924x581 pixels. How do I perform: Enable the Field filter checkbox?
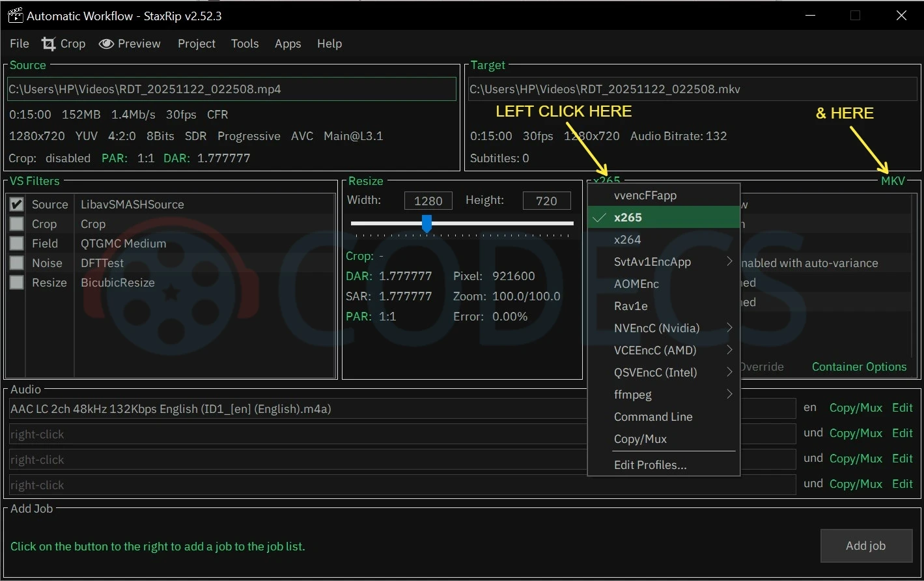pos(17,244)
